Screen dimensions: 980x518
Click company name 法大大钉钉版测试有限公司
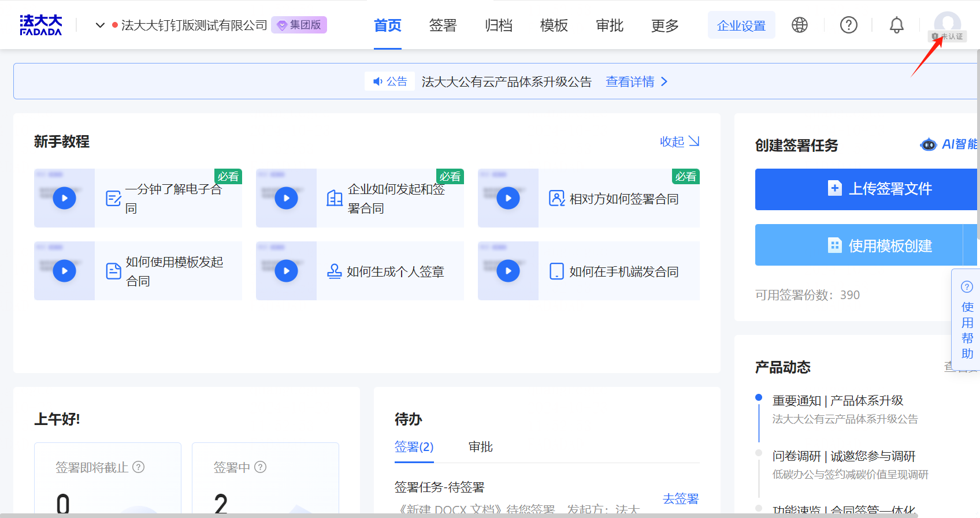pos(194,25)
